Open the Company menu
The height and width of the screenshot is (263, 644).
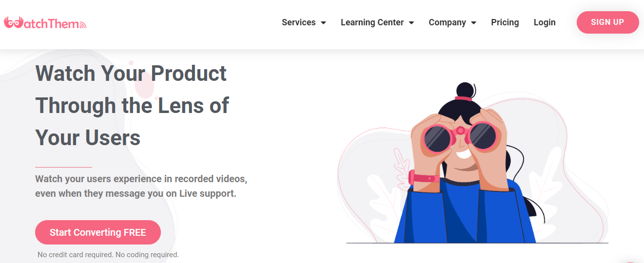click(448, 22)
